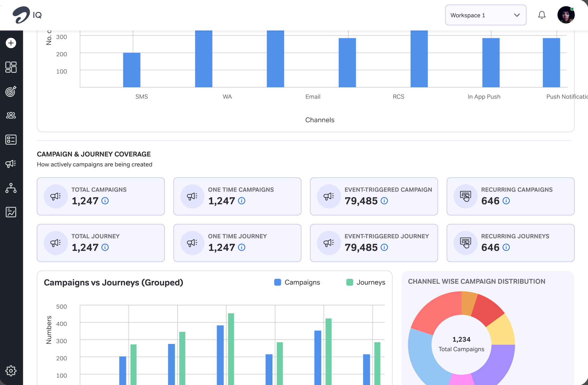588x385 pixels.
Task: Click the notifications bell icon
Action: point(542,15)
